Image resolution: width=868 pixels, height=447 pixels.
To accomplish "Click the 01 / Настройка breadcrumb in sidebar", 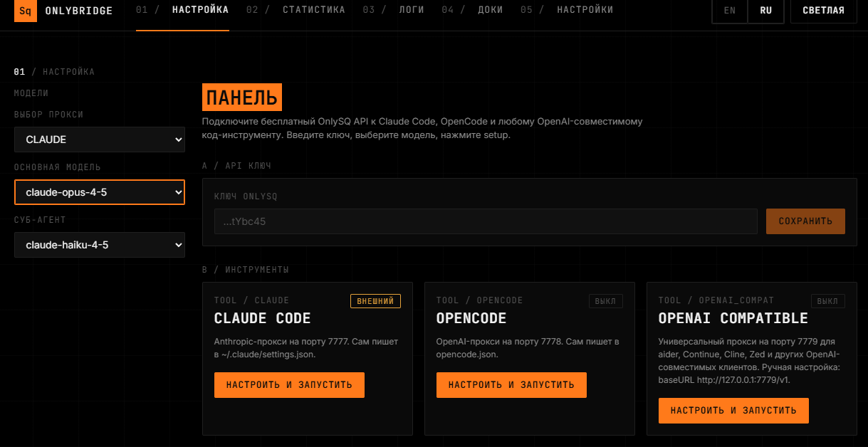I will (x=54, y=72).
